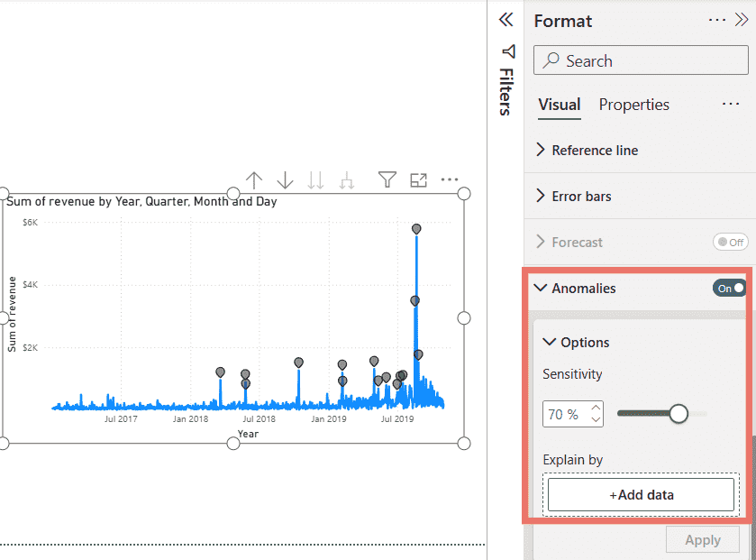756x560 pixels.
Task: Click the Filters pane megaphone-shaped icon
Action: [509, 51]
